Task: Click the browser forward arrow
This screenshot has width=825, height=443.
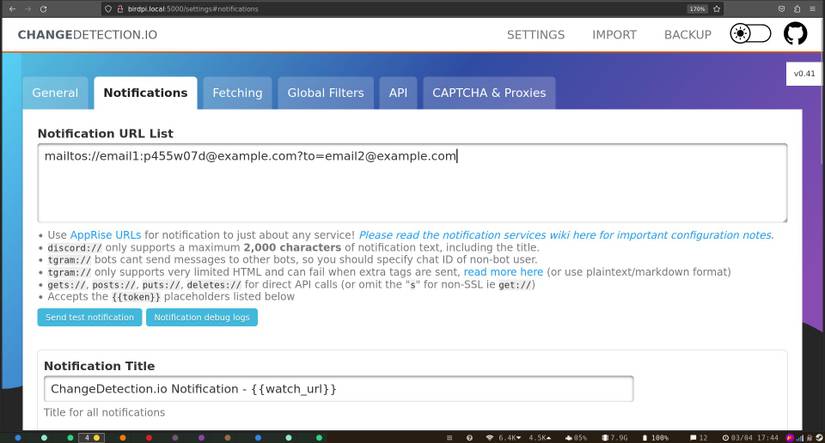Action: coord(28,9)
